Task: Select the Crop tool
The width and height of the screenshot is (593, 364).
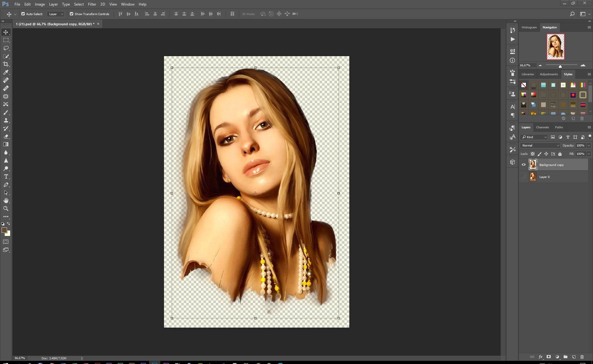Action: click(x=6, y=64)
